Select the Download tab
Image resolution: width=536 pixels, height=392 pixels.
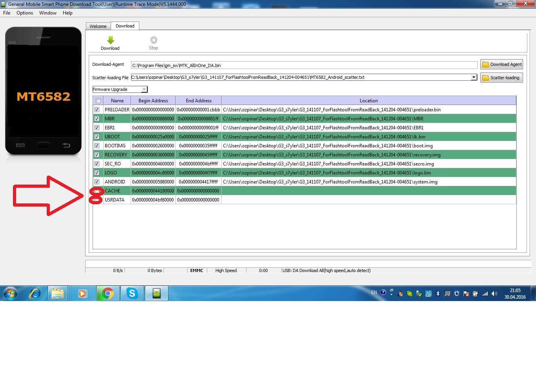125,26
